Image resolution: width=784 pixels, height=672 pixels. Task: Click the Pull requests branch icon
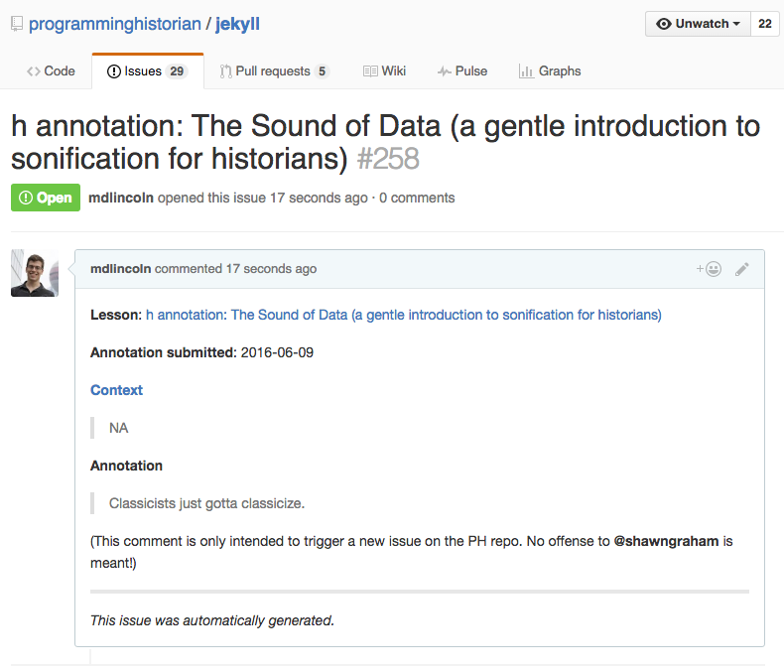pos(225,71)
